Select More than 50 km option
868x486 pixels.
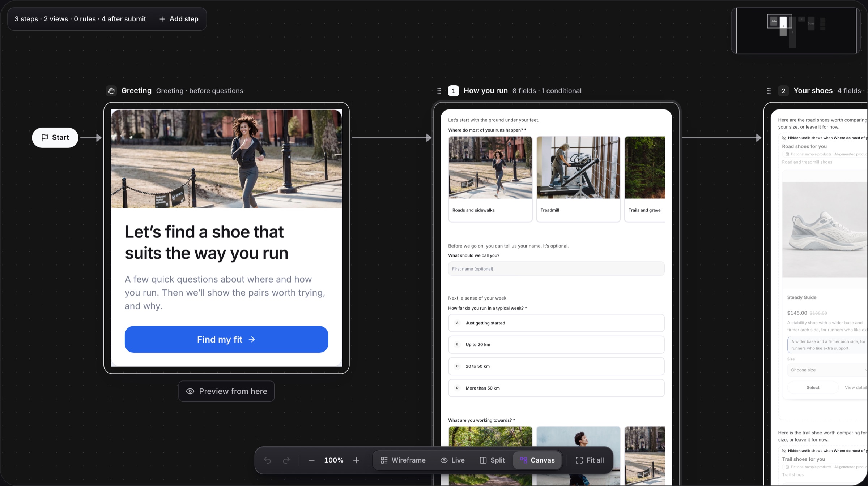click(x=556, y=388)
